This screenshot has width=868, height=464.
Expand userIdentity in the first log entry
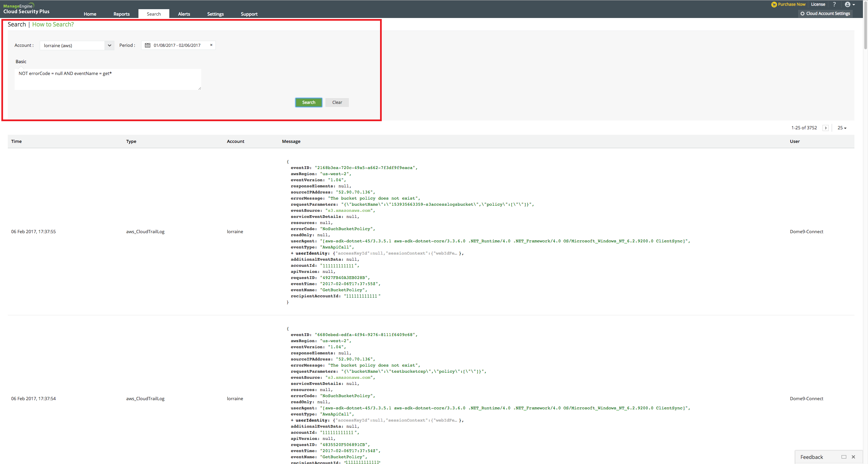pos(292,253)
